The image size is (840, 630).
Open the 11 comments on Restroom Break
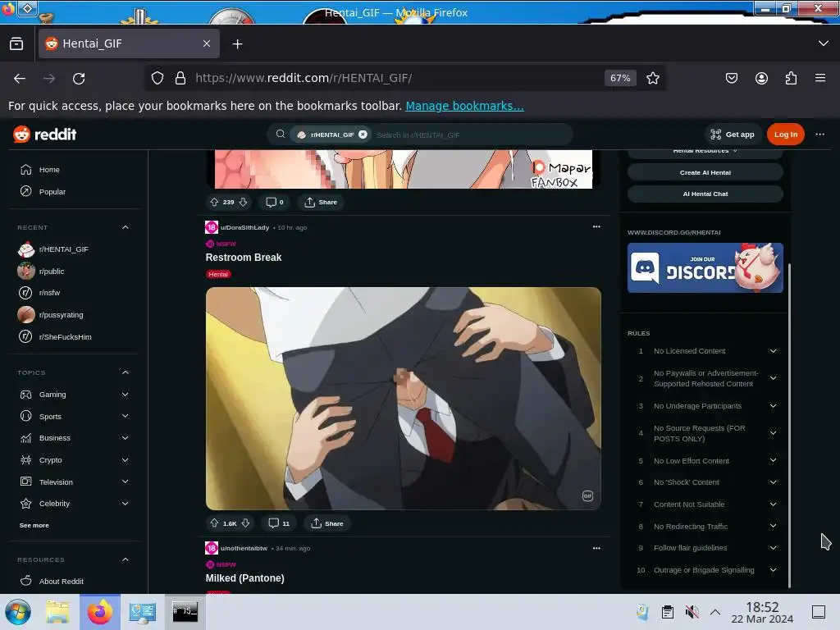click(x=279, y=523)
